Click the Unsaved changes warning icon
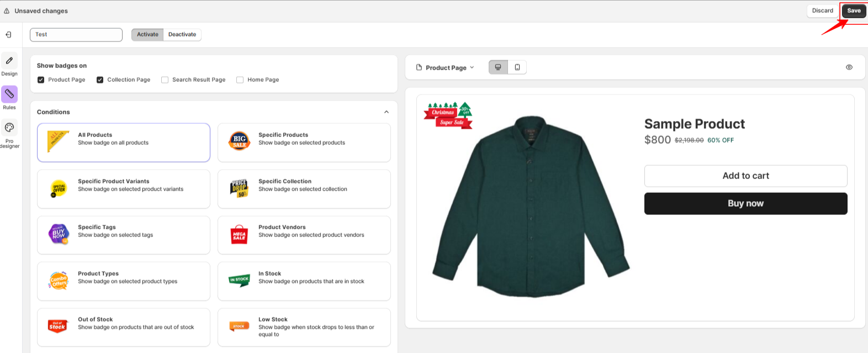 pyautogui.click(x=7, y=11)
